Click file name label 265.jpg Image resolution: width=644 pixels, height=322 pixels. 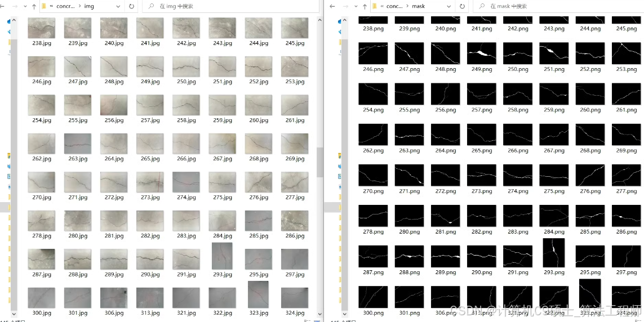pos(150,159)
